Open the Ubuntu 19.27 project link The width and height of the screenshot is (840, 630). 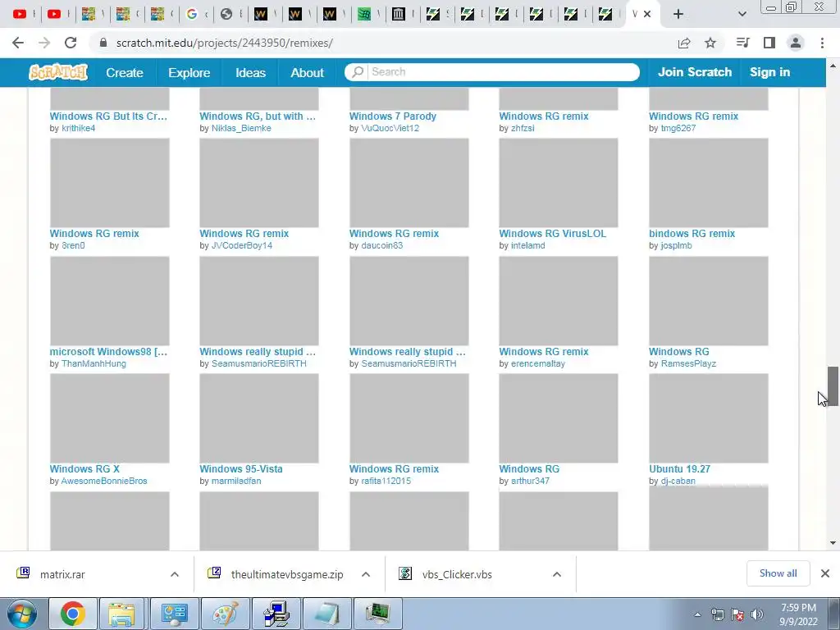(x=679, y=468)
